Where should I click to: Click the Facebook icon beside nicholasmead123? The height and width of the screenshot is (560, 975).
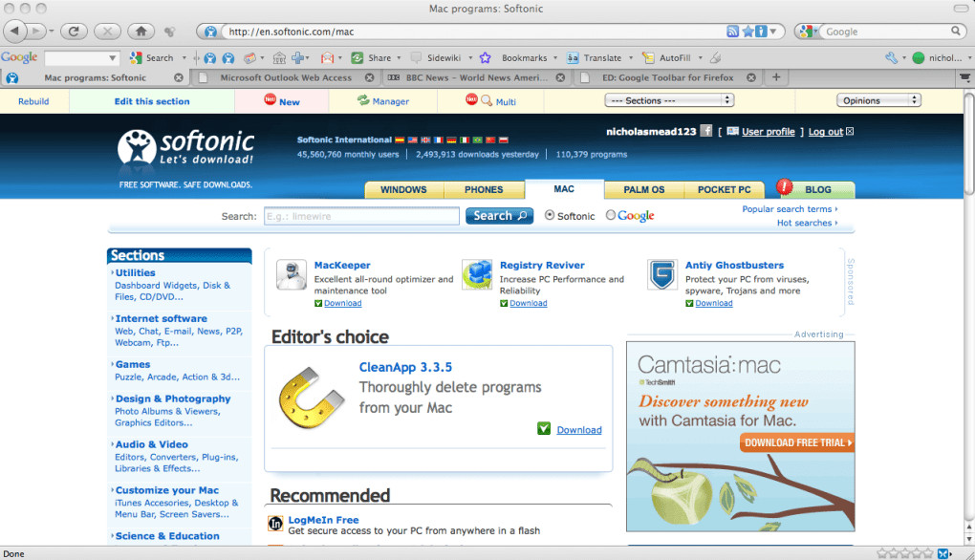[x=705, y=131]
